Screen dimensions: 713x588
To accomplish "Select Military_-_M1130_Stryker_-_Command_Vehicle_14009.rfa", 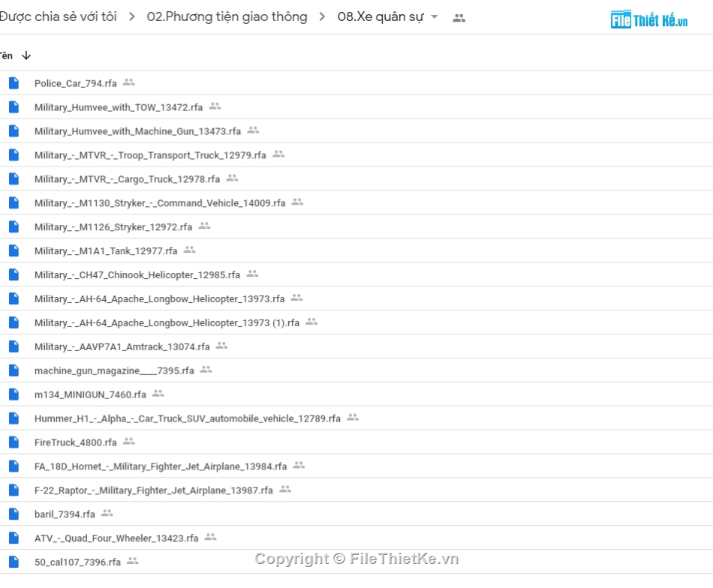I will pyautogui.click(x=160, y=203).
